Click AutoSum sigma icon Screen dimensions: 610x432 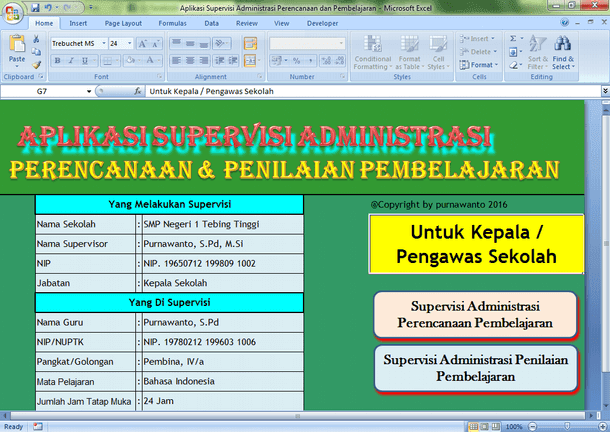[513, 38]
